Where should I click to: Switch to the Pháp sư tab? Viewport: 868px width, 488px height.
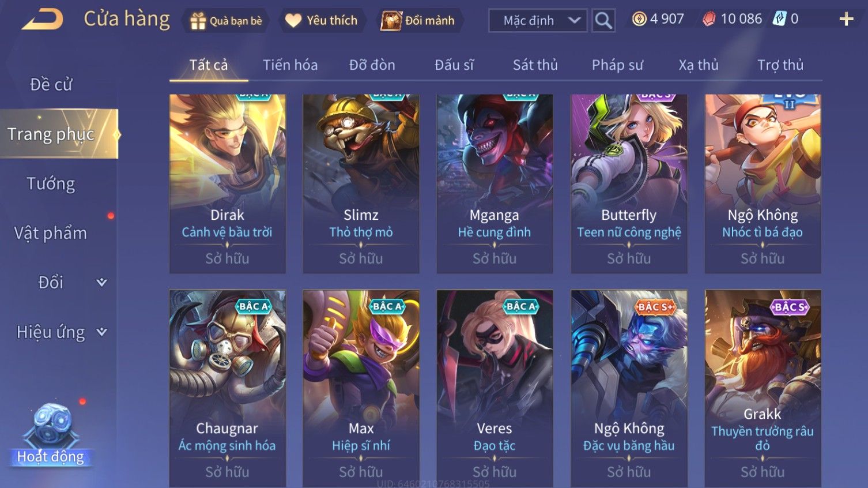[617, 65]
